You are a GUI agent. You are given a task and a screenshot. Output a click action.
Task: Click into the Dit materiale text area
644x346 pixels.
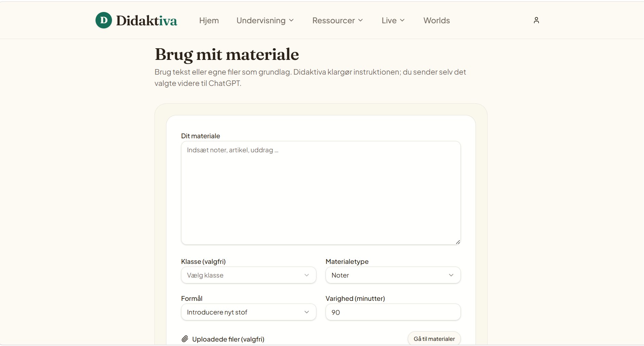[x=321, y=193]
